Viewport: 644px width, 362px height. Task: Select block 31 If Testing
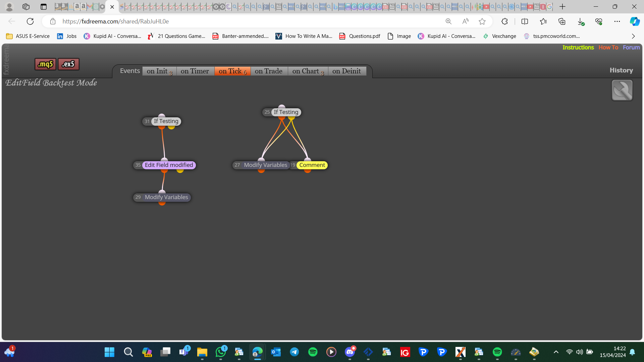point(162,121)
